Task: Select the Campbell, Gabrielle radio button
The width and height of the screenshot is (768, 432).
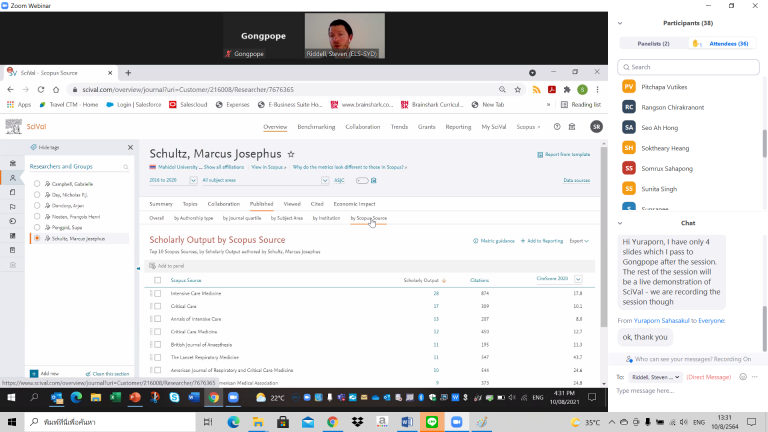Action: [37, 184]
